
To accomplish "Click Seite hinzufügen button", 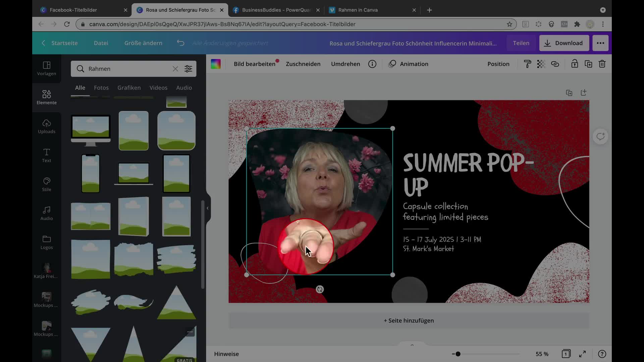I will tap(409, 320).
